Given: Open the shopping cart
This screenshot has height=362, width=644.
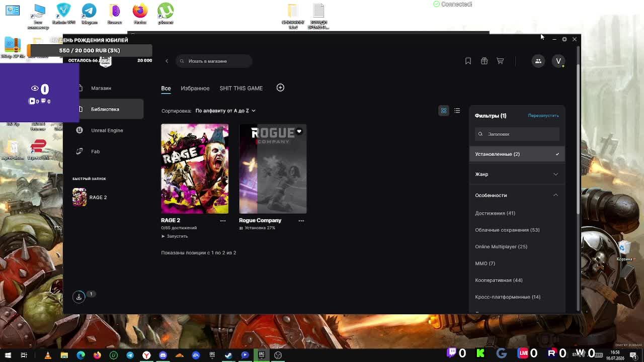Looking at the screenshot, I should [500, 61].
